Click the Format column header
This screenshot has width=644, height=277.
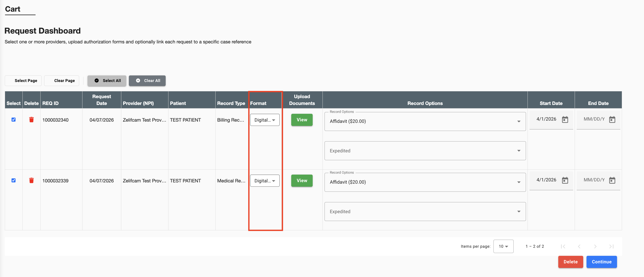(258, 103)
